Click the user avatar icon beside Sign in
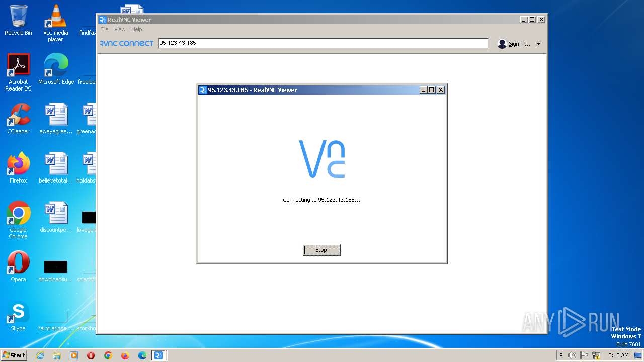The height and width of the screenshot is (362, 644). click(x=502, y=44)
